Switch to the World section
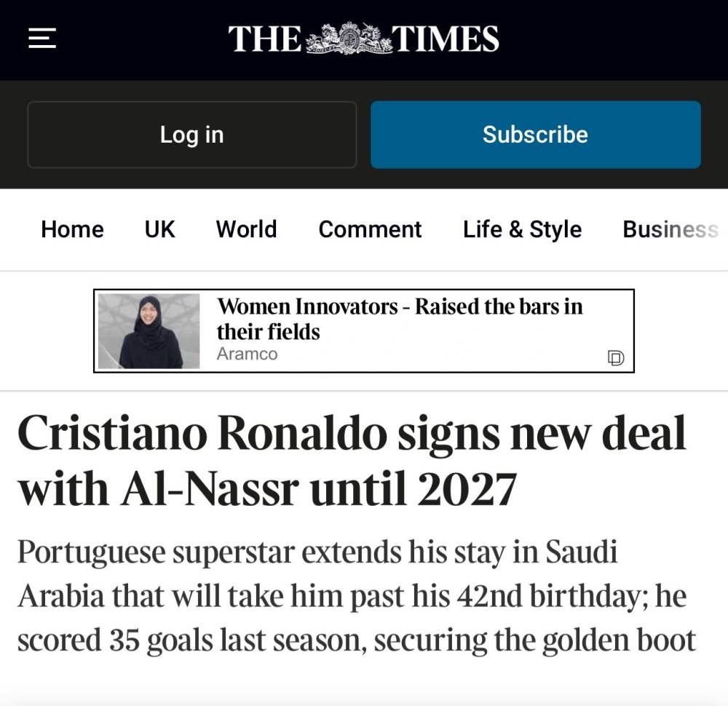 246,229
